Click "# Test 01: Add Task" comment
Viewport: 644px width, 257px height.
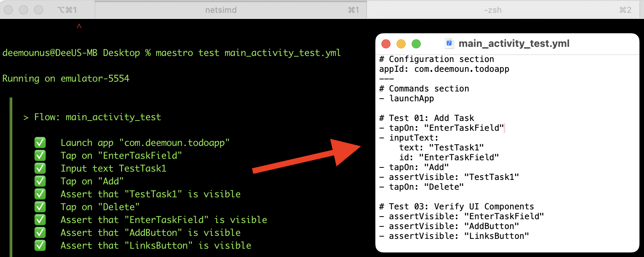pyautogui.click(x=426, y=118)
